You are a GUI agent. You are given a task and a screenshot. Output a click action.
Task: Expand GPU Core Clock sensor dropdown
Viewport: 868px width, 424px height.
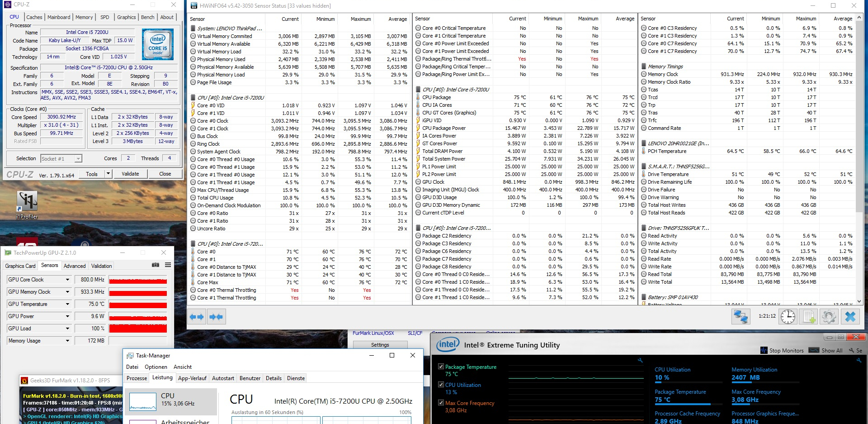pyautogui.click(x=67, y=280)
